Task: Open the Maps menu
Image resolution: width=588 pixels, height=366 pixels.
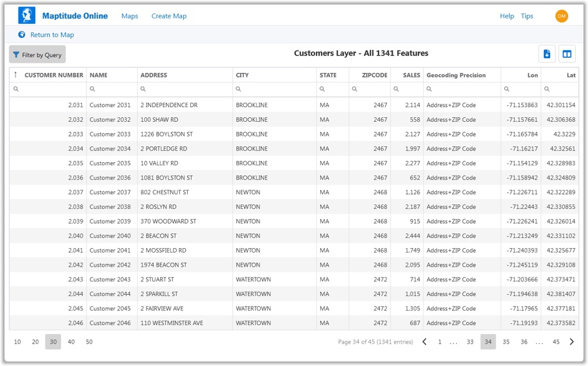Action: 129,16
